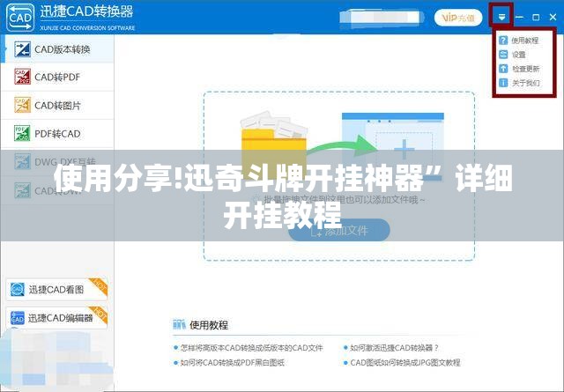Click the plus sign in the drop area illustration
This screenshot has width=564, height=392.
(x=404, y=149)
